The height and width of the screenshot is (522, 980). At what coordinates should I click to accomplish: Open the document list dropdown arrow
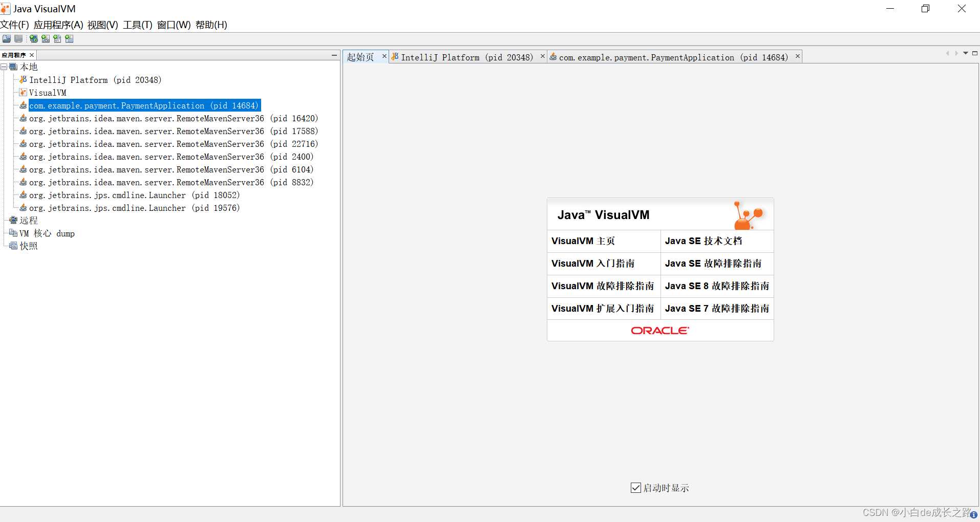coord(966,53)
